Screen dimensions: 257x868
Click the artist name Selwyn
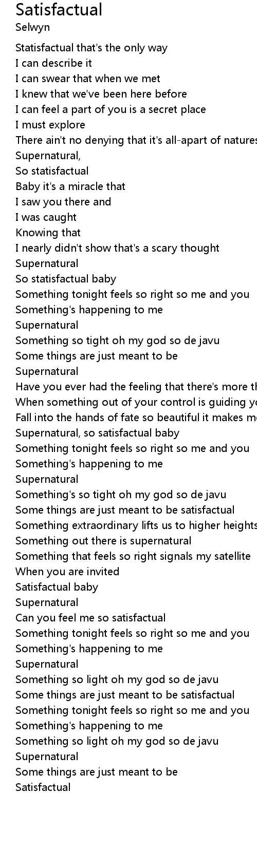tap(33, 27)
